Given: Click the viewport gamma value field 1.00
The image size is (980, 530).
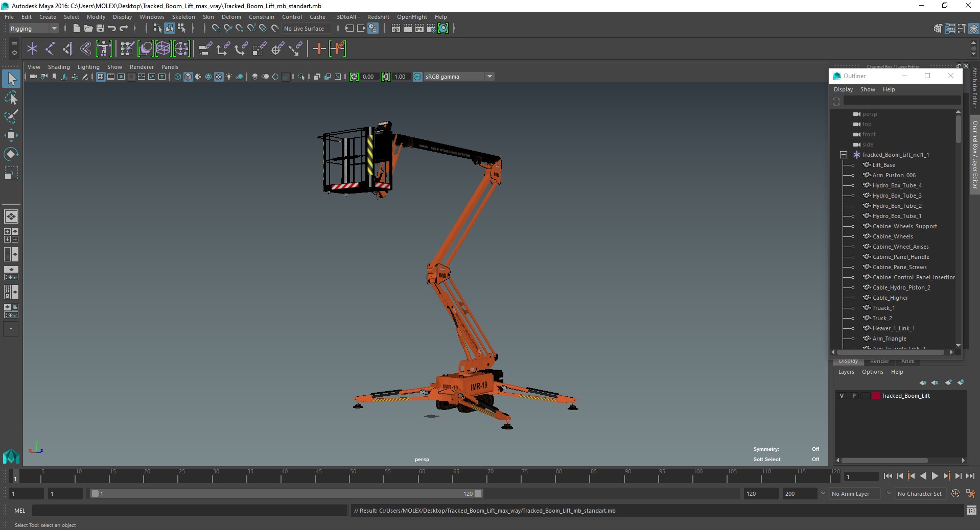Looking at the screenshot, I should click(400, 77).
